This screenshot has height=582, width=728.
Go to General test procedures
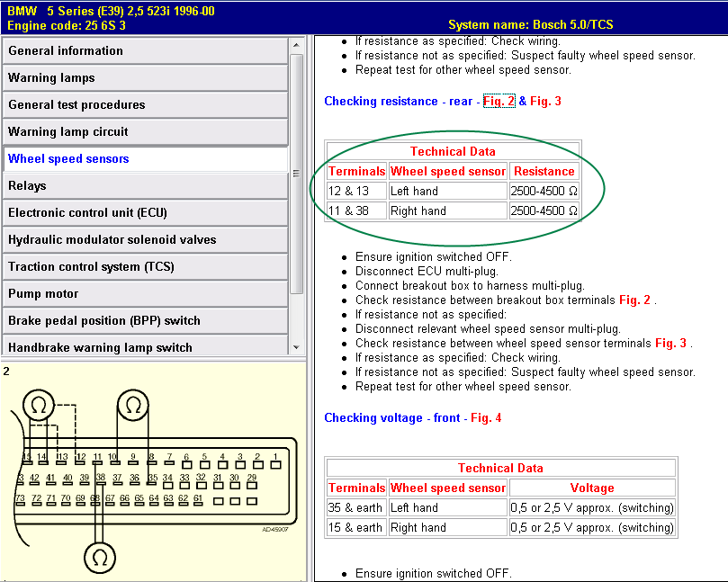tap(145, 105)
